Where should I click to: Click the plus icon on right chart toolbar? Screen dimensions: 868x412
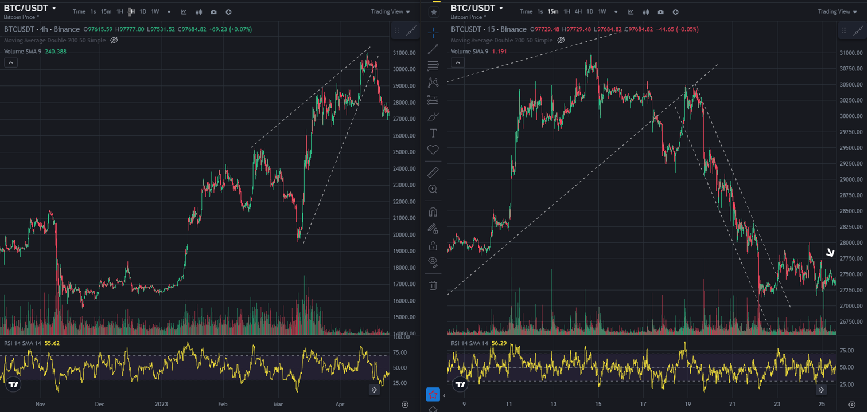pos(675,11)
